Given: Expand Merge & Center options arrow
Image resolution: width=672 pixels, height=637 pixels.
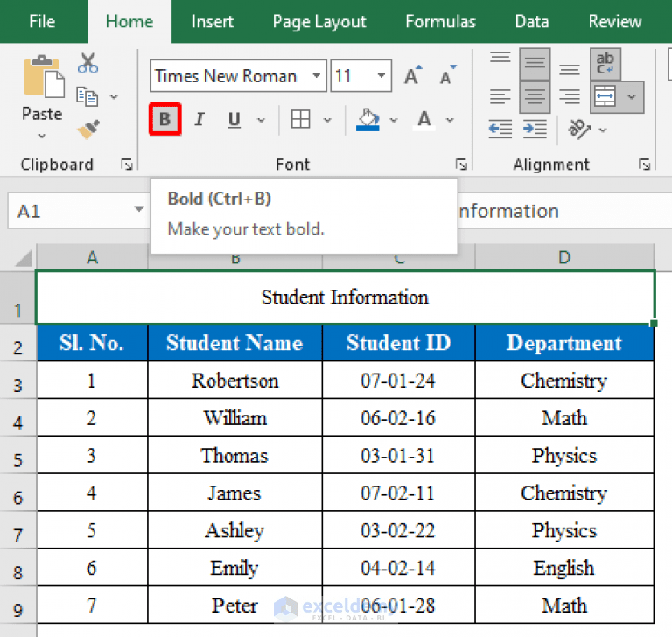Looking at the screenshot, I should tap(632, 97).
